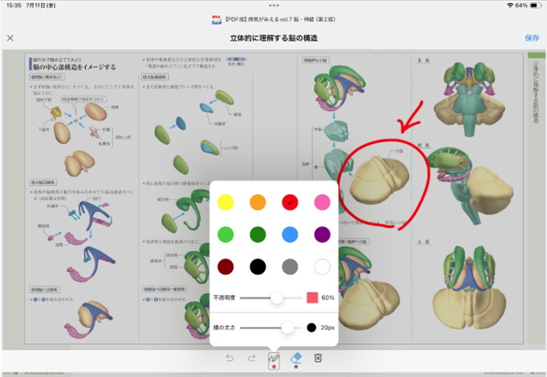547x377 pixels.
Task: Tap the Wi-Fi status icon
Action: point(510,5)
